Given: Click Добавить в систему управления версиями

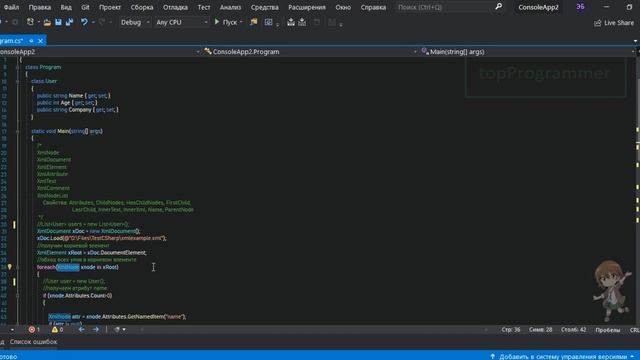Looking at the screenshot, I should (x=563, y=356).
